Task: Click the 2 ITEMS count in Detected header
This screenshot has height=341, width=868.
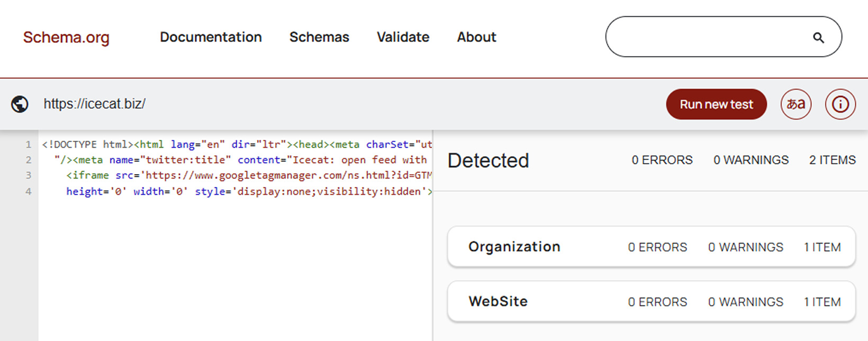Action: [x=832, y=160]
